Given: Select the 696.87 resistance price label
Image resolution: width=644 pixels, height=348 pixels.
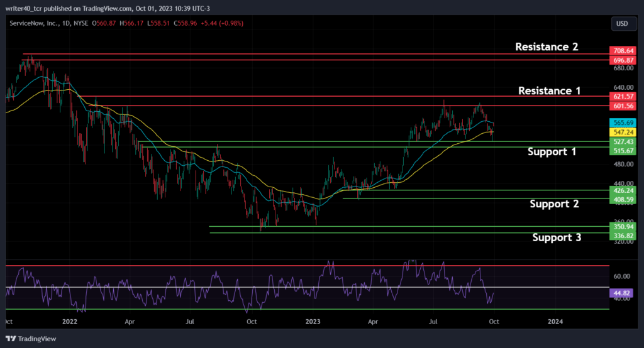Looking at the screenshot, I should point(623,60).
